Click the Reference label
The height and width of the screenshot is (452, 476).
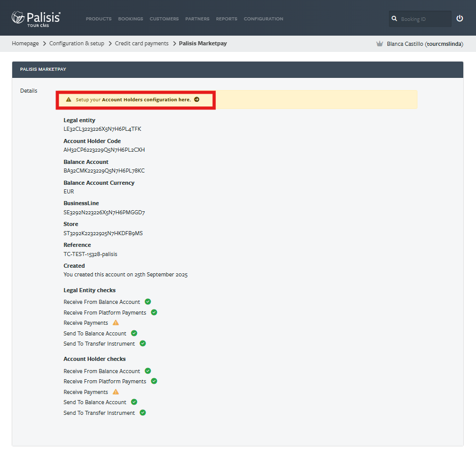pos(77,245)
